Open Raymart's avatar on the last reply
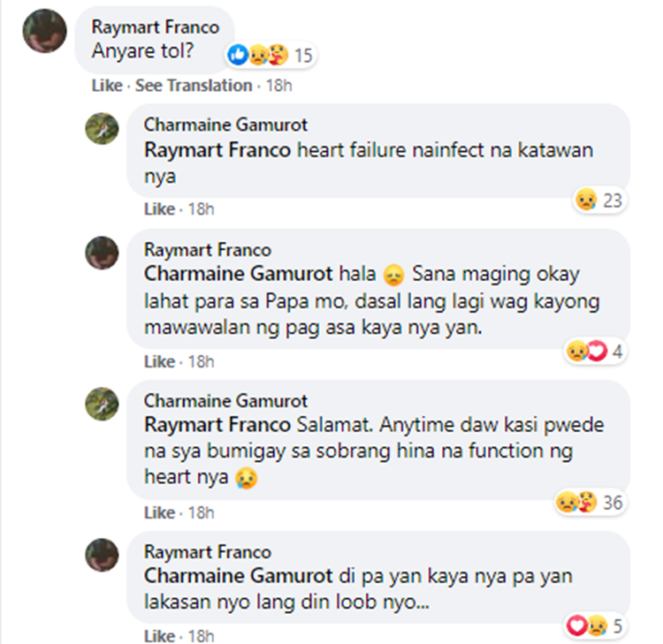Image resolution: width=663 pixels, height=644 pixels. point(102,557)
